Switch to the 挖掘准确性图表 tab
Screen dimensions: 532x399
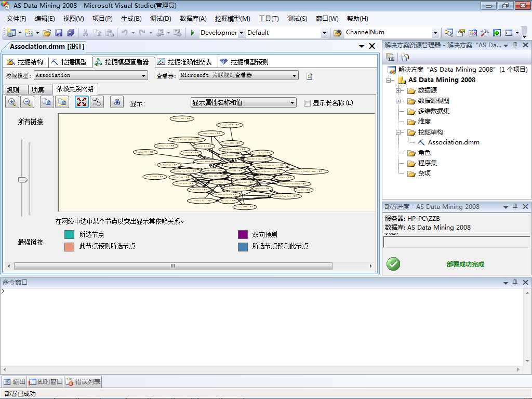coord(185,62)
